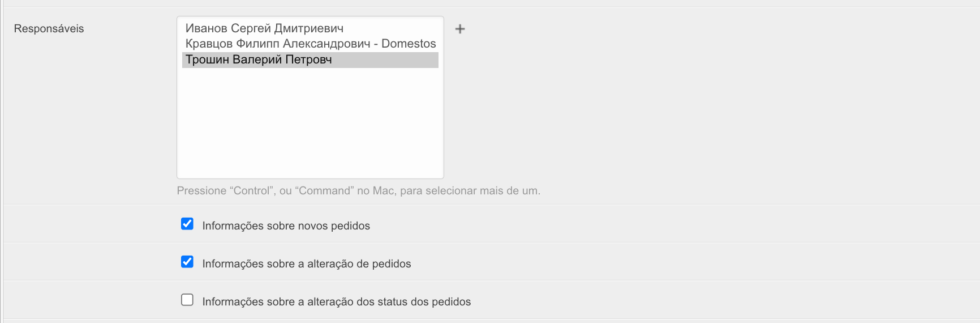Viewport: 980px width, 323px height.
Task: Click the patronymic 'Дмитриевич' in the list
Action: coord(308,28)
